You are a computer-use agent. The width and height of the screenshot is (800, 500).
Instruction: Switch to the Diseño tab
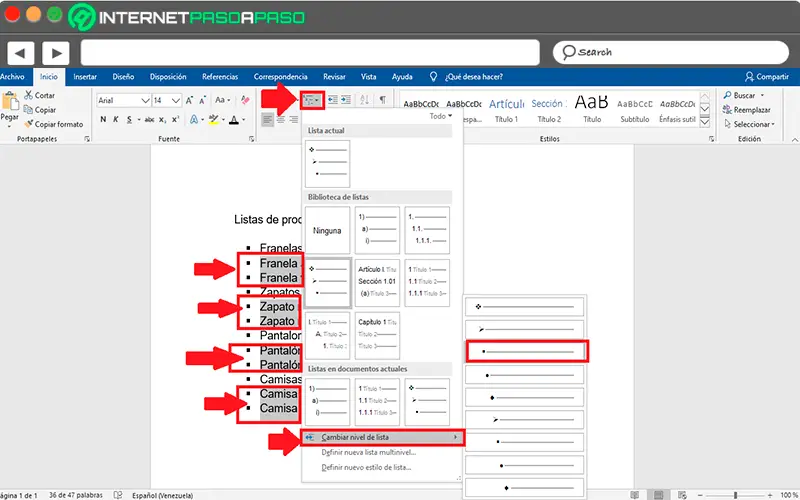coord(123,77)
